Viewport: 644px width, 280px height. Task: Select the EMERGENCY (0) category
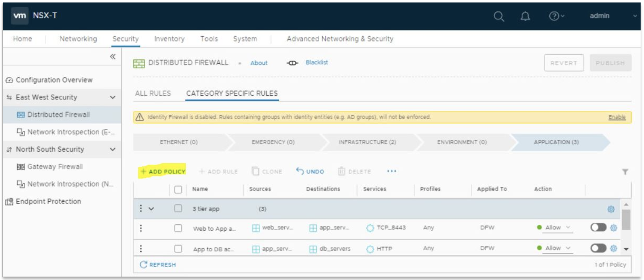pos(273,142)
